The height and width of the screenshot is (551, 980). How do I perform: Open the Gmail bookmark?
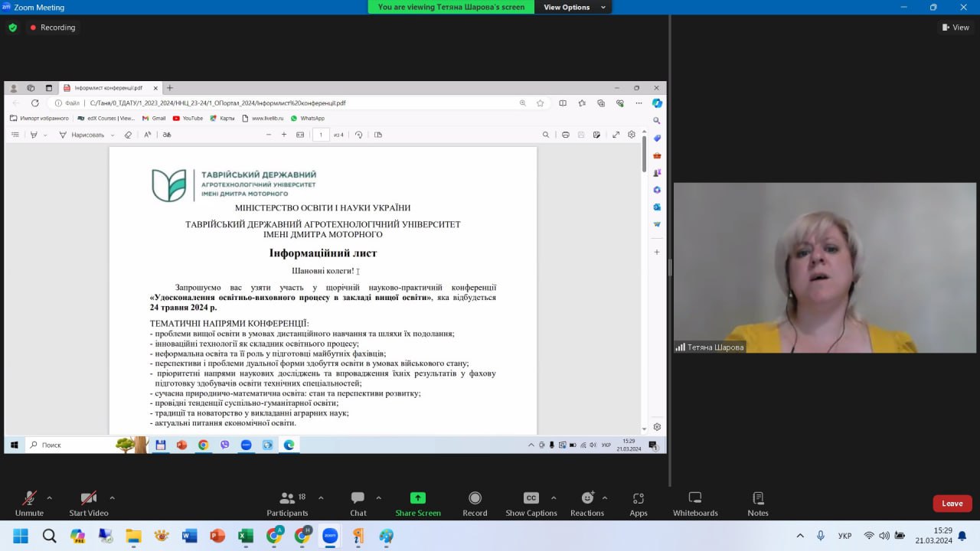pos(154,119)
